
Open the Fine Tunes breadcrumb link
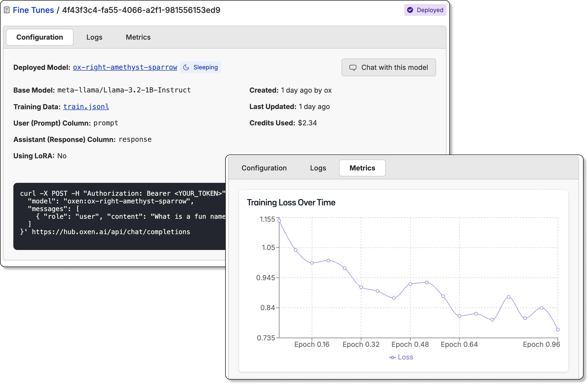pos(33,10)
